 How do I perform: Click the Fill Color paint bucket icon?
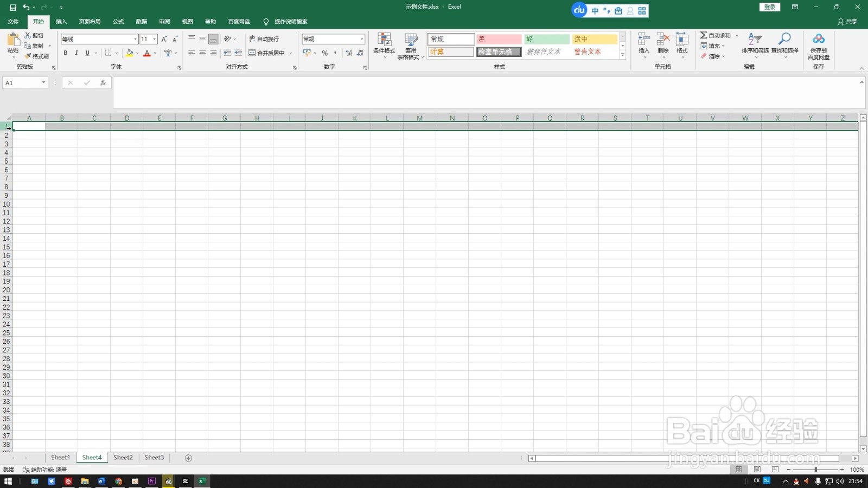tap(129, 53)
